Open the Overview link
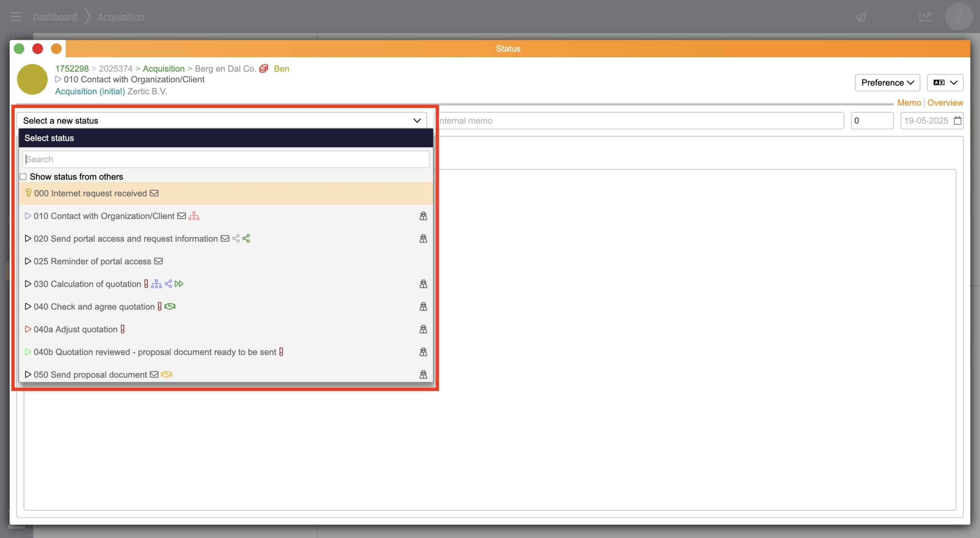980x538 pixels. (945, 103)
